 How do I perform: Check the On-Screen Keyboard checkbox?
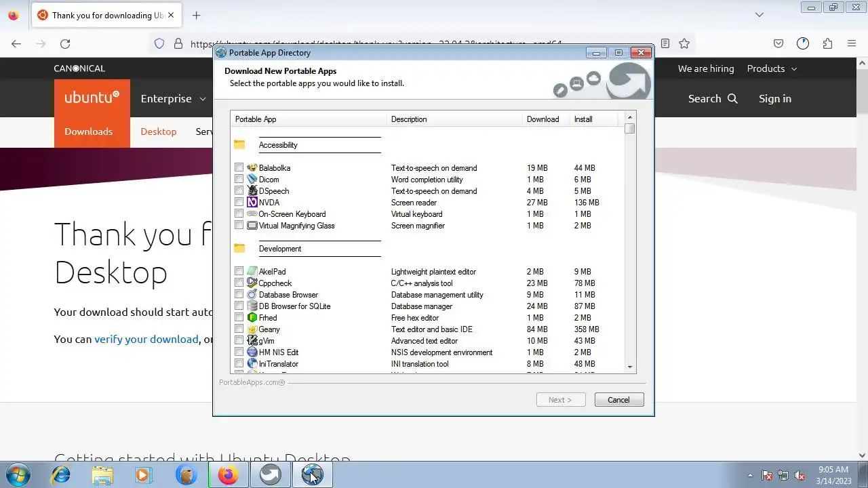(239, 213)
